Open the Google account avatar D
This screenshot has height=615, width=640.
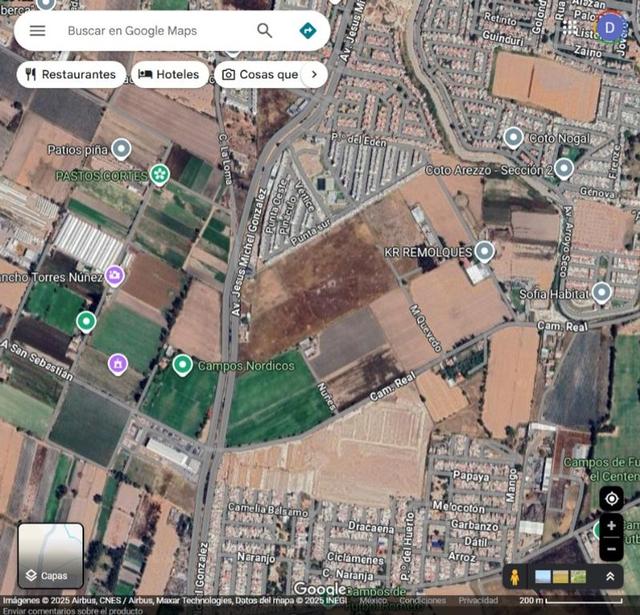point(609,28)
